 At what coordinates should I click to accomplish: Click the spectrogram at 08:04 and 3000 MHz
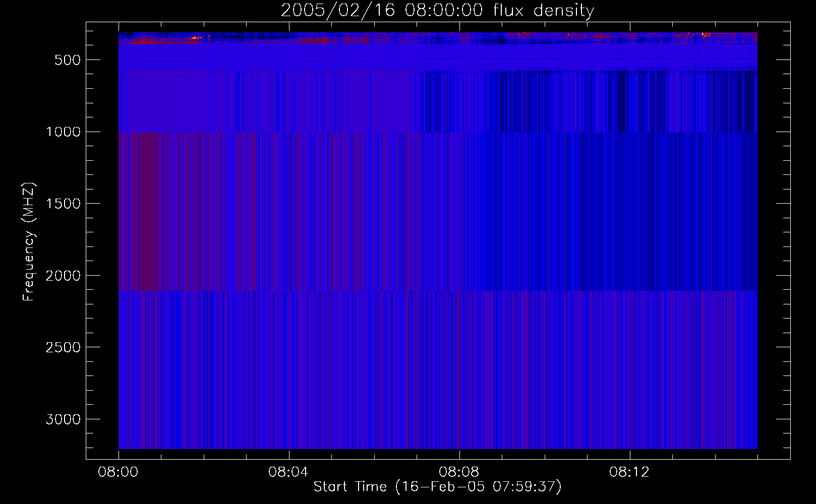coord(288,419)
